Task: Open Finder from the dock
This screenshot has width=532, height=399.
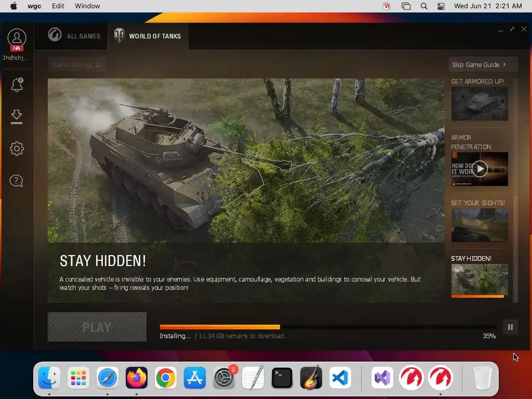Action: pyautogui.click(x=49, y=378)
